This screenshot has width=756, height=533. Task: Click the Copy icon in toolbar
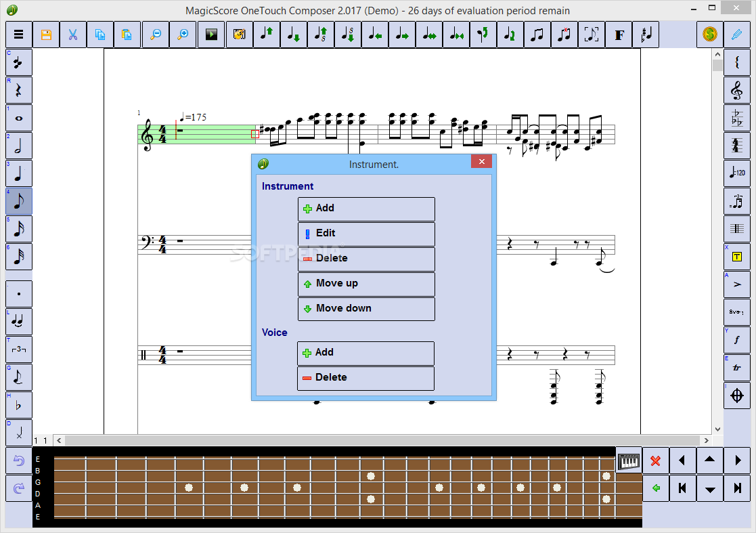(x=99, y=35)
